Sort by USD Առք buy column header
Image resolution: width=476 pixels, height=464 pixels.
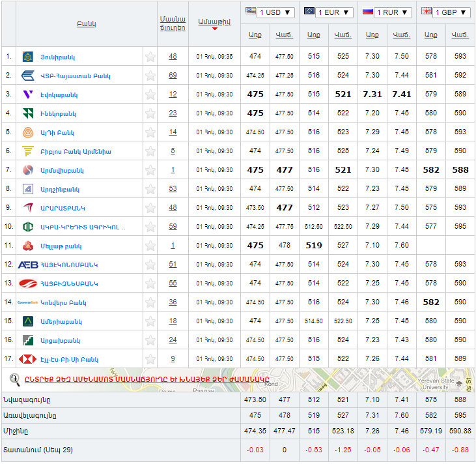tap(255, 35)
